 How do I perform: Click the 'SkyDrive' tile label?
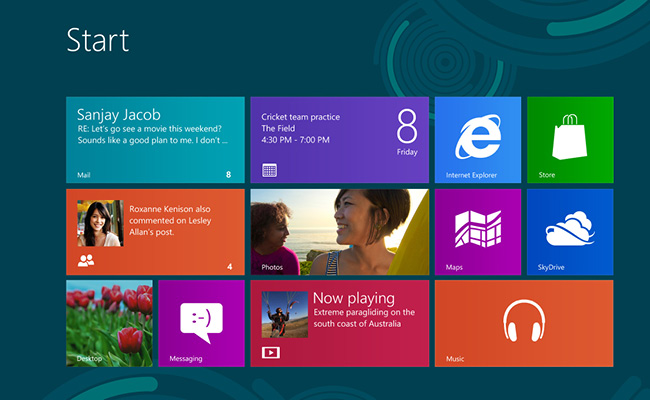(551, 267)
